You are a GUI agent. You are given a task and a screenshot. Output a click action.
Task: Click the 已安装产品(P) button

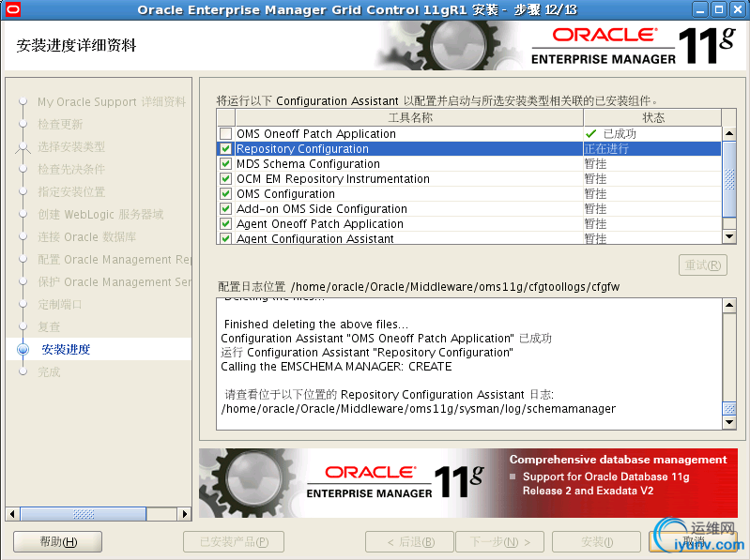[x=234, y=542]
